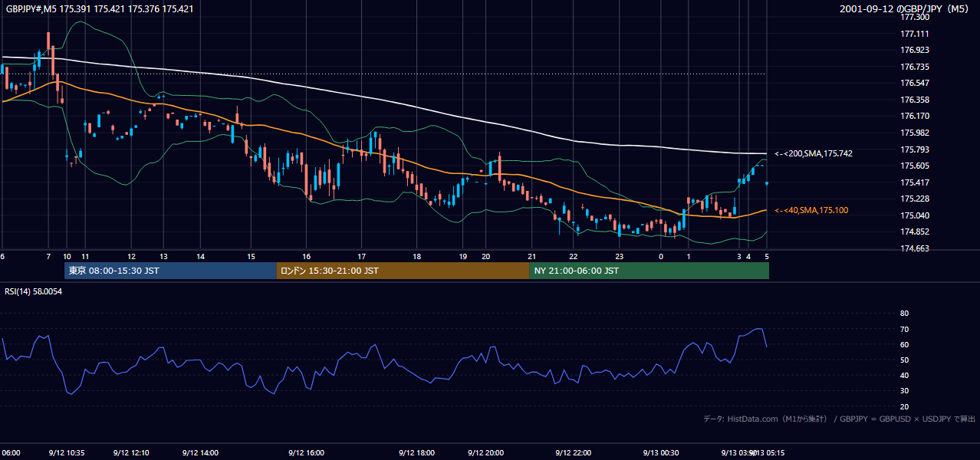
Task: Click the 175.040 price scale label
Action: tap(914, 215)
